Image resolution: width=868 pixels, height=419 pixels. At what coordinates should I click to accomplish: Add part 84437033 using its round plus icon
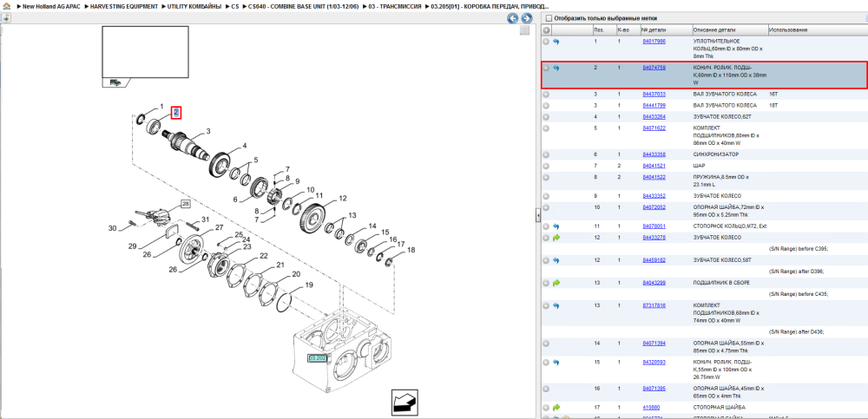(x=546, y=95)
